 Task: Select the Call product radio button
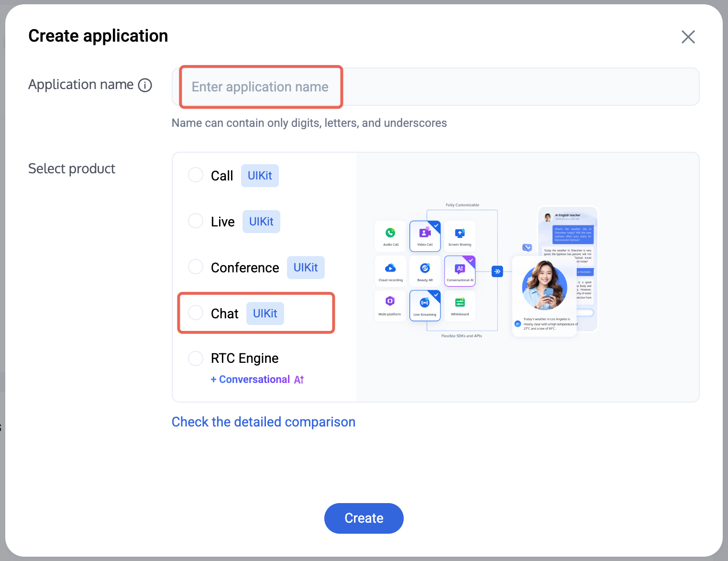(196, 175)
